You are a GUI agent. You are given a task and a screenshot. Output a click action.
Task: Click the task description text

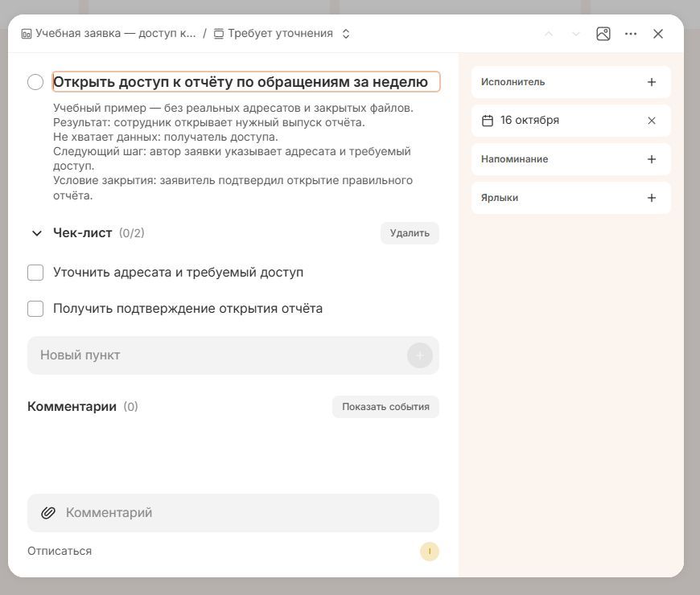tap(233, 152)
